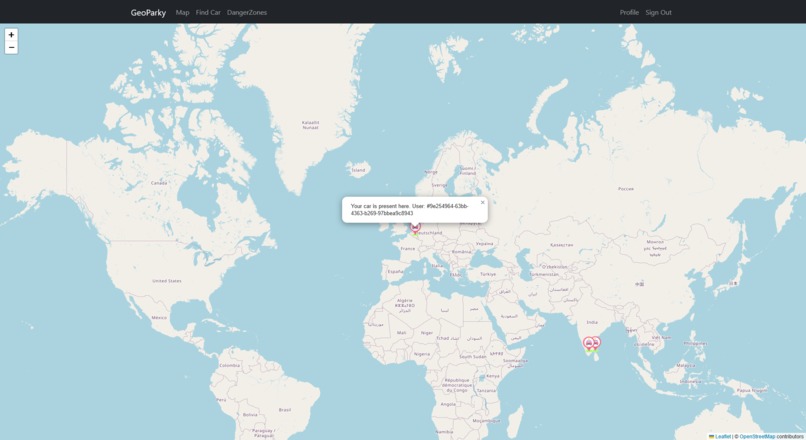Open the Map navigation item
The image size is (806, 440).
[x=182, y=12]
